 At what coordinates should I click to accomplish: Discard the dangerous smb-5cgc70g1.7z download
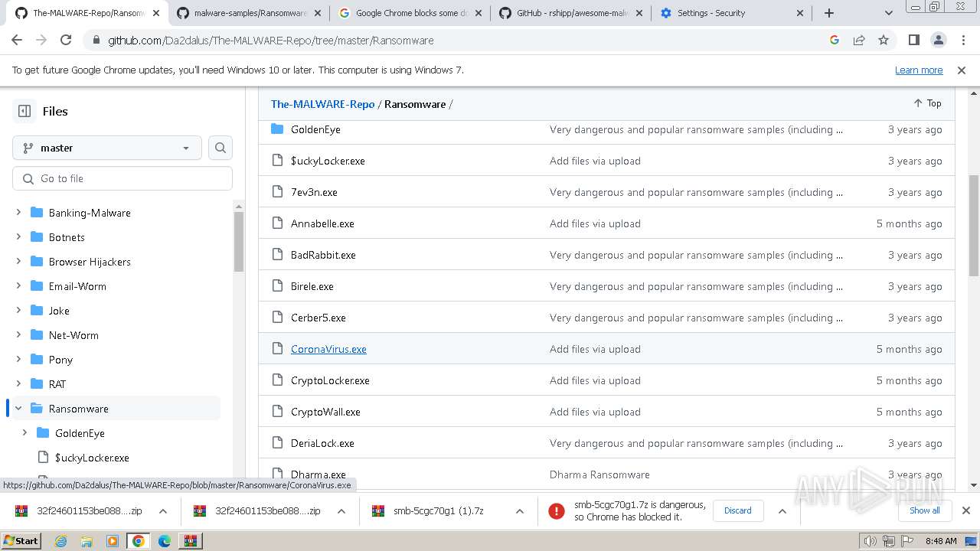click(x=738, y=510)
